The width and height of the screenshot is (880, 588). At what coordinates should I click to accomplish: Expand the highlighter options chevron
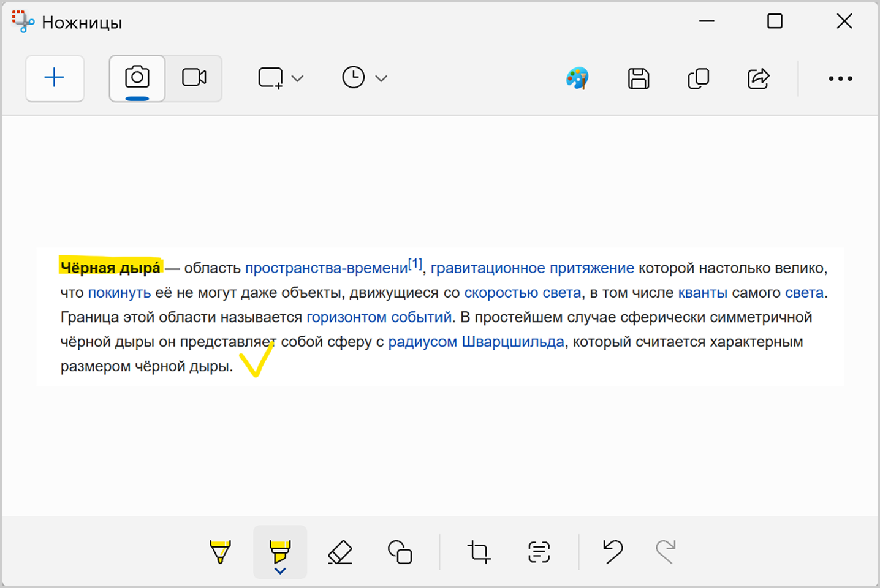(x=280, y=571)
